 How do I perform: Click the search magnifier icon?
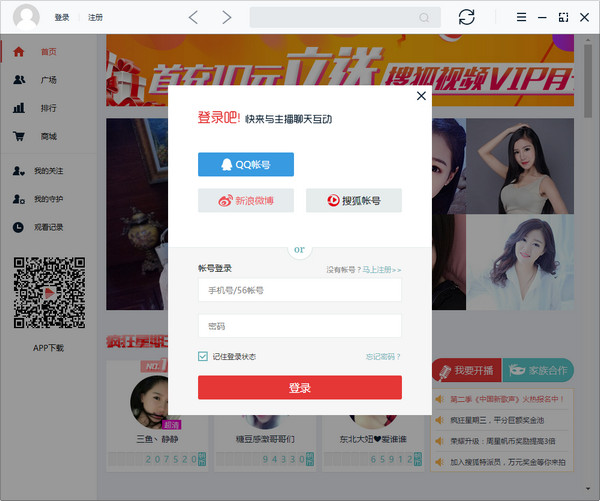(424, 18)
